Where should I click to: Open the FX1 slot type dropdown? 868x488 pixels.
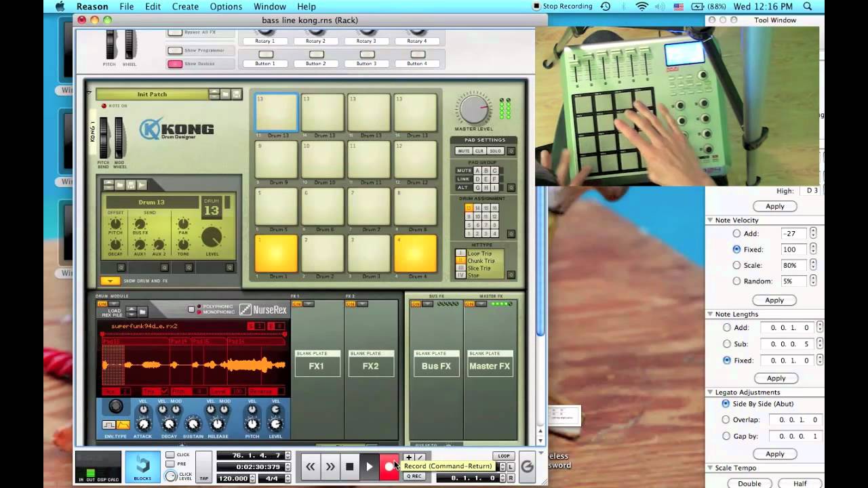(309, 304)
